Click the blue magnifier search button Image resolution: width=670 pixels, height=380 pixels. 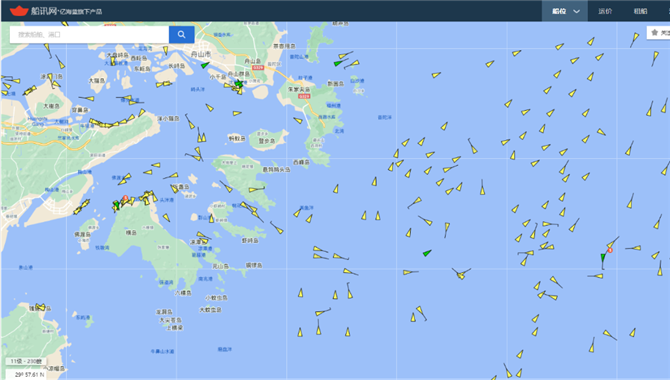coord(182,35)
